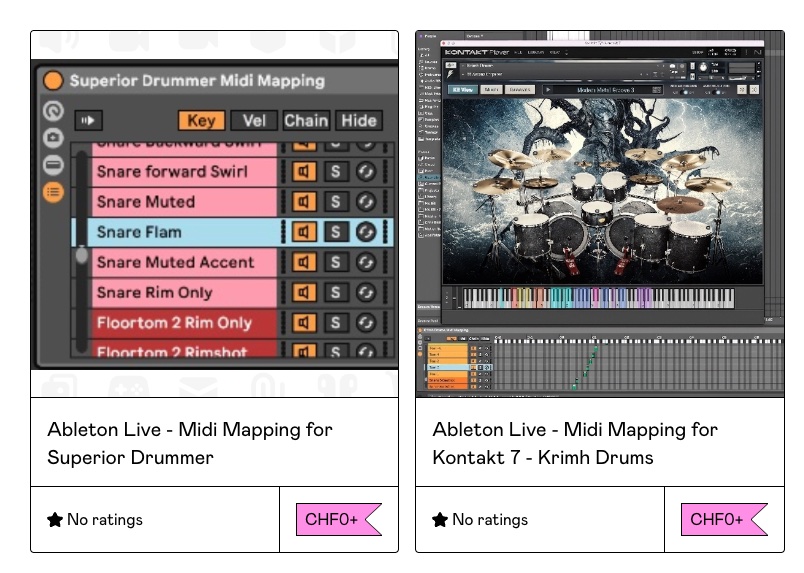Toggle the Superior Drummer Midi Mapping device activator
This screenshot has height=573, width=804.
(53, 81)
